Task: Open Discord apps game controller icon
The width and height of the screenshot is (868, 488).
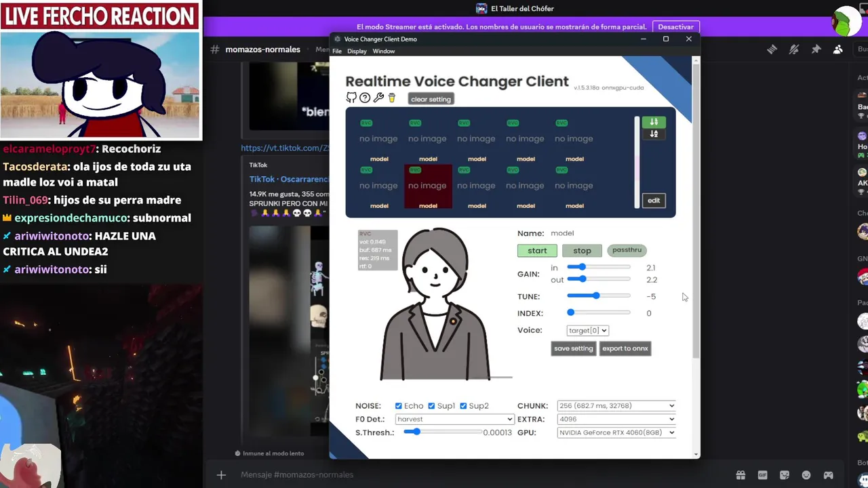Action: pos(828,475)
